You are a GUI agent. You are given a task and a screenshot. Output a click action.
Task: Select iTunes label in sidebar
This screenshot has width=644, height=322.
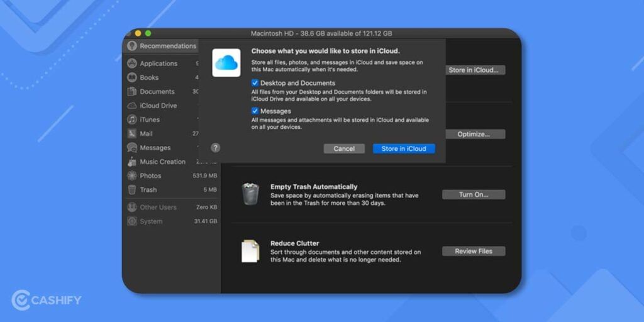(150, 119)
